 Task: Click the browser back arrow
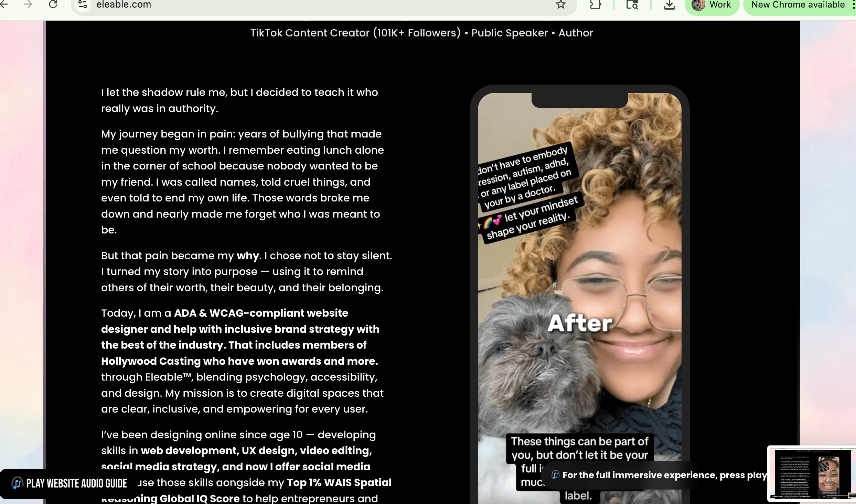(x=3, y=4)
